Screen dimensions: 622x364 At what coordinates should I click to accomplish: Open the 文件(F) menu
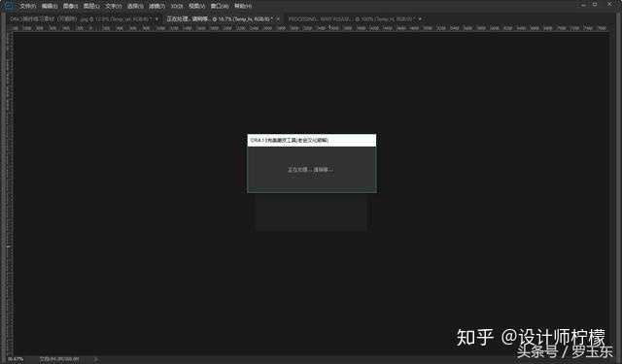click(x=28, y=7)
